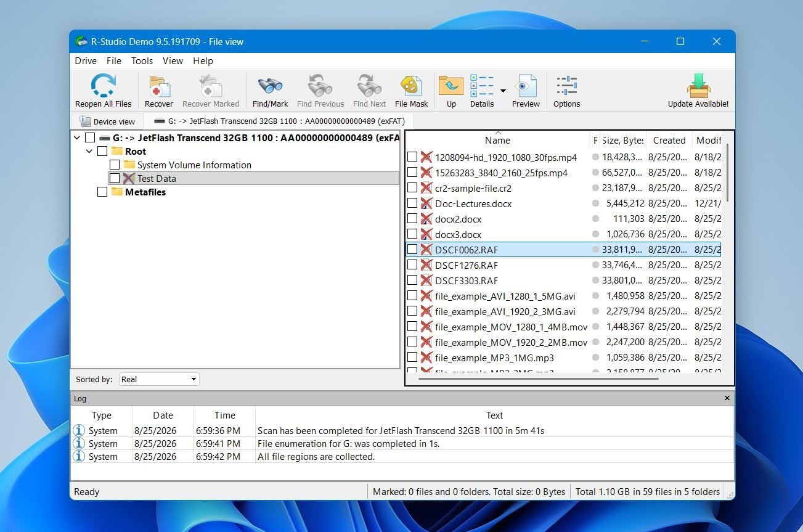Select the file DSCF3303.RAF
Image resolution: width=803 pixels, height=532 pixels.
coord(466,280)
